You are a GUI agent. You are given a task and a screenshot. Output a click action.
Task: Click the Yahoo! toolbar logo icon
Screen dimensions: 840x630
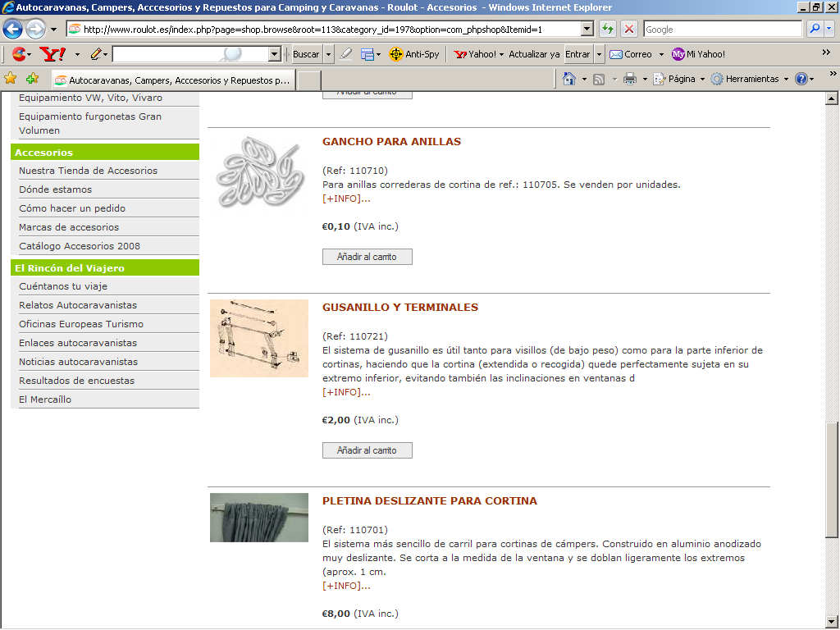pos(52,54)
